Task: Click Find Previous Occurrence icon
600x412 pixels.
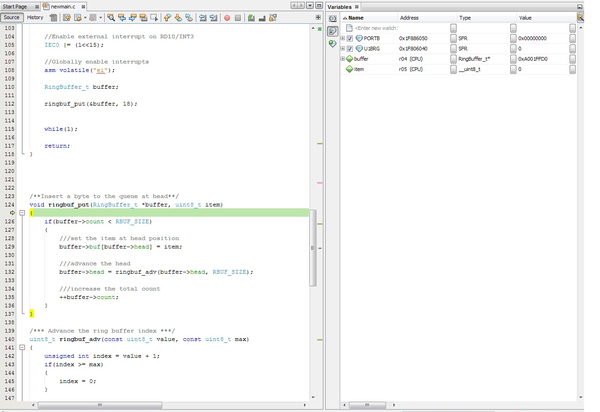Action: [122, 18]
